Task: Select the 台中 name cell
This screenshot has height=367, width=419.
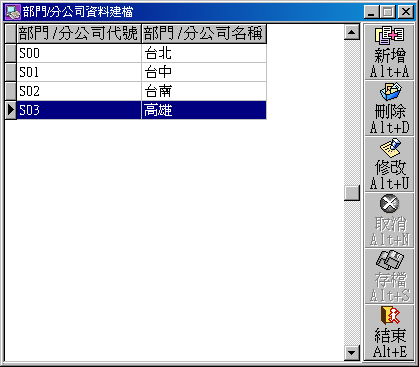Action: point(204,72)
